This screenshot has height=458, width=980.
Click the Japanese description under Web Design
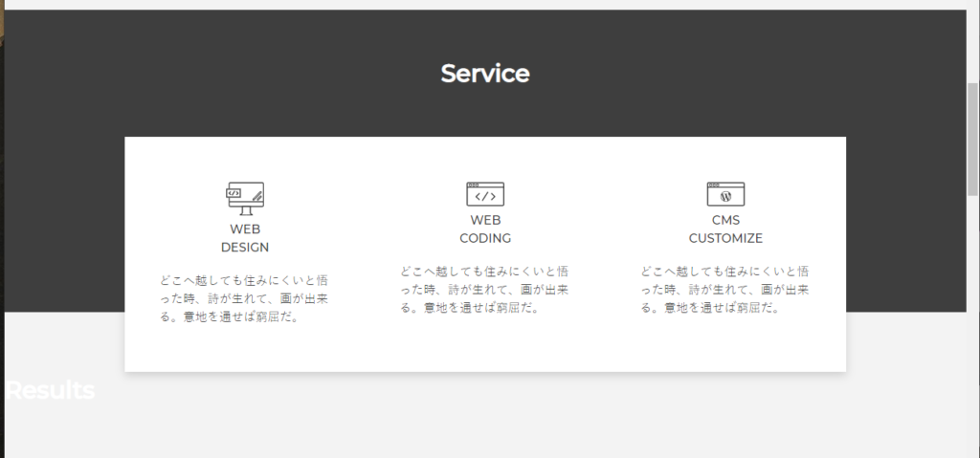pos(245,298)
